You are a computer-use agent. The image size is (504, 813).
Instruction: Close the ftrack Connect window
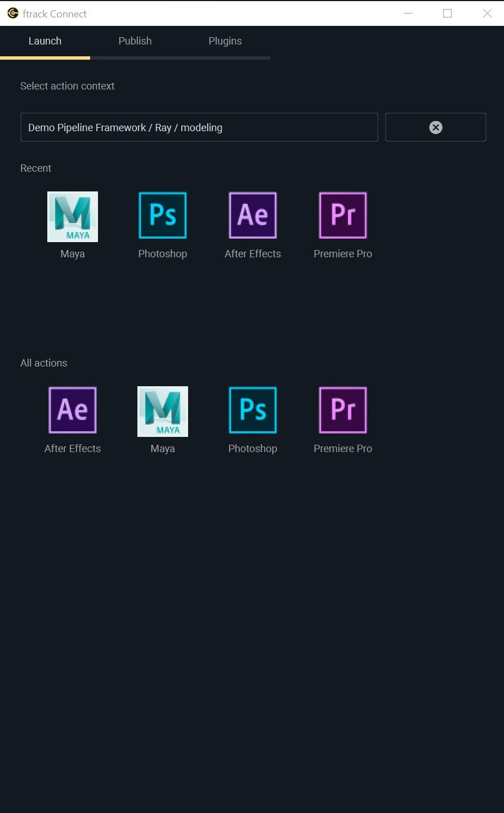pyautogui.click(x=487, y=14)
